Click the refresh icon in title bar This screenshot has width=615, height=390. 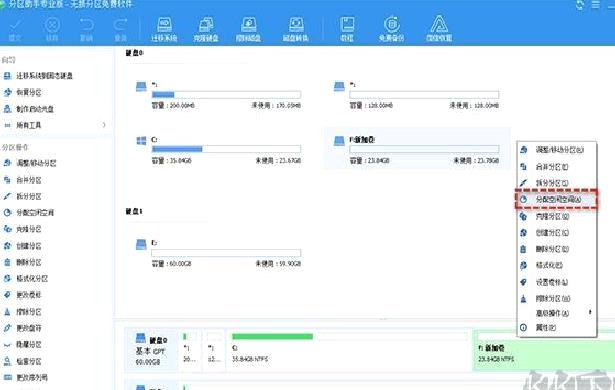click(x=580, y=5)
